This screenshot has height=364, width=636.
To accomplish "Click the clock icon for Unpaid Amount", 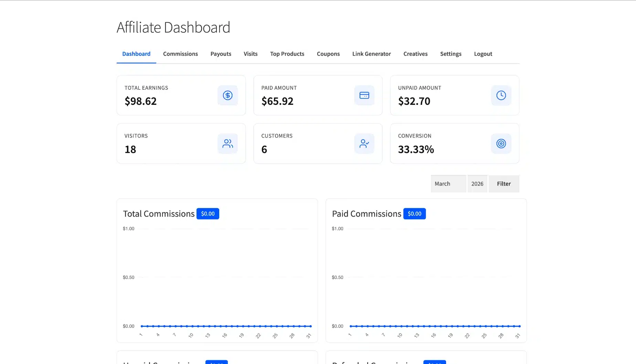I will pos(501,95).
